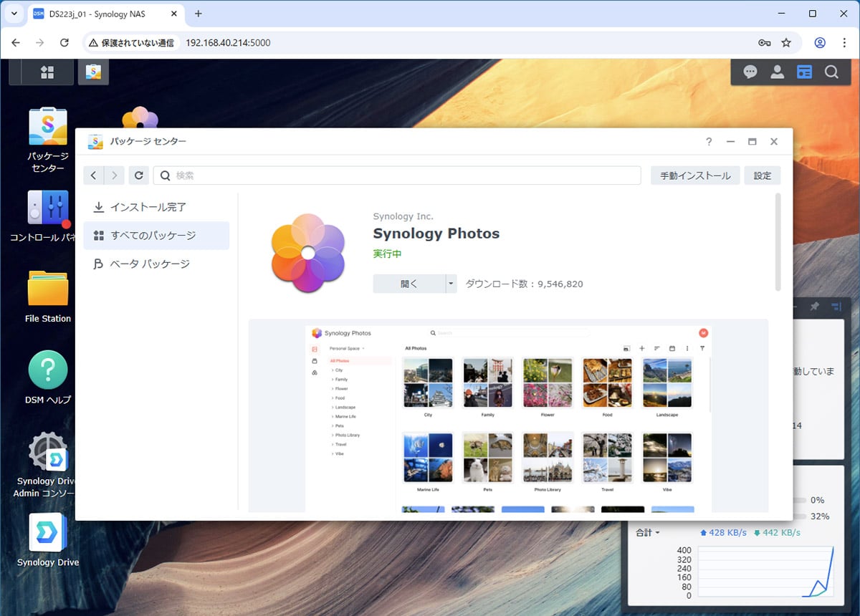Click the Package Center vertical scrollbar
This screenshot has width=860, height=616.
click(778, 242)
